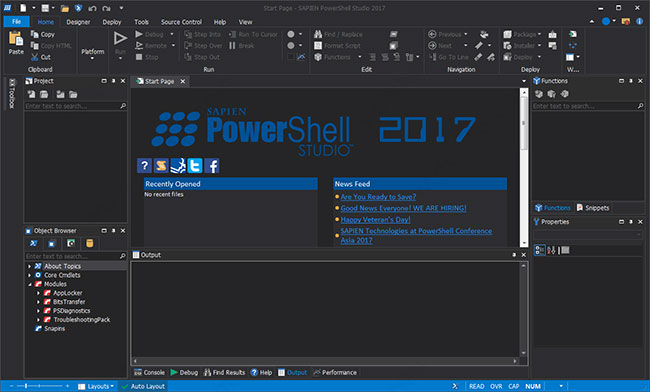
Task: Click the zoom out minus on status bar
Action: (11, 386)
